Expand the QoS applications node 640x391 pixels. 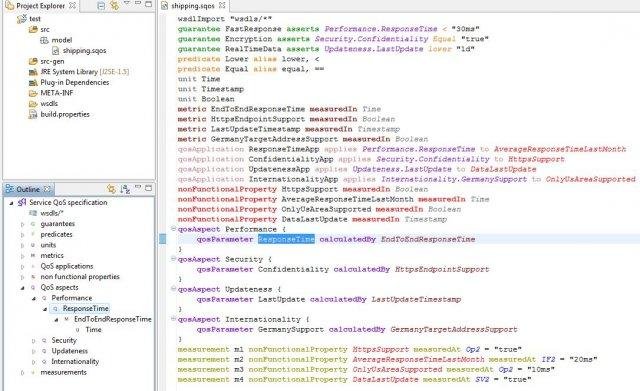22,267
